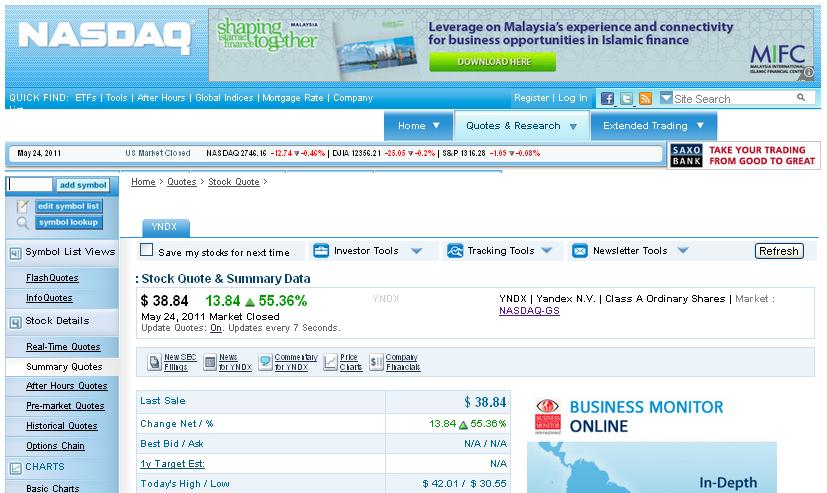
Task: Open Options Chain in sidebar
Action: pos(55,446)
